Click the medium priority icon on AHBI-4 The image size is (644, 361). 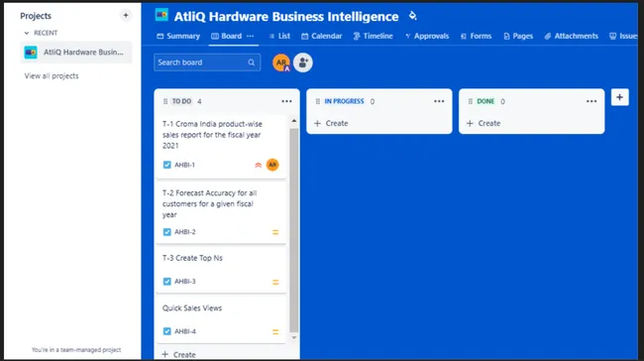point(275,332)
